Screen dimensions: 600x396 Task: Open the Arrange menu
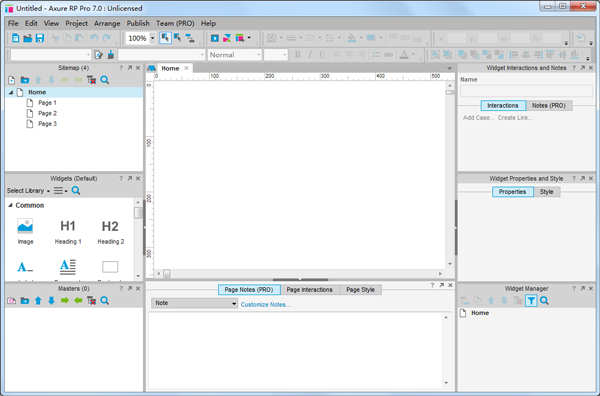(x=107, y=23)
